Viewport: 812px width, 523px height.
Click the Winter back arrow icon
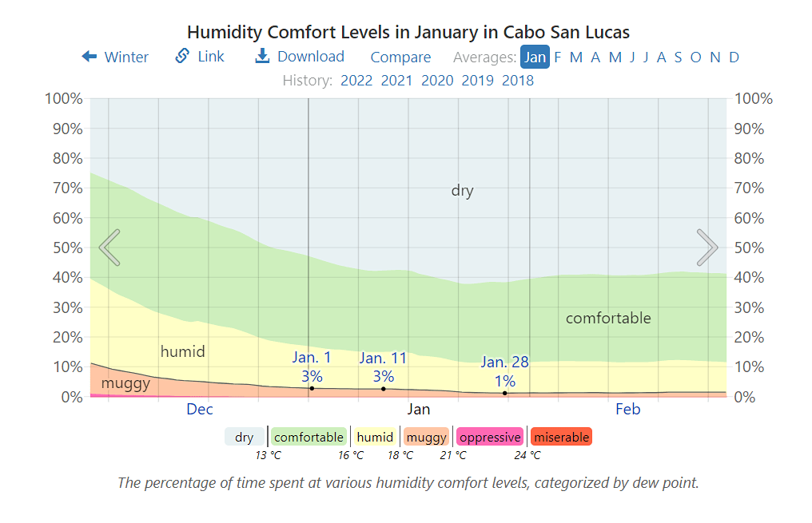[x=88, y=57]
